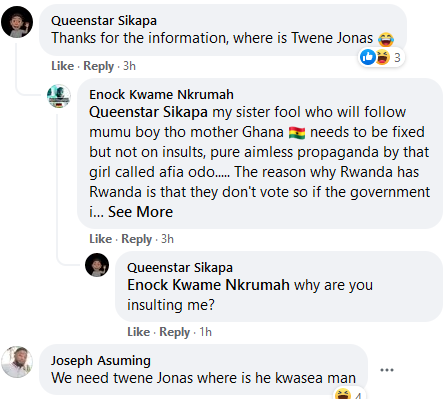Image resolution: width=444 pixels, height=399 pixels.
Task: Open Enock Kwame Nkrumah's profile picture
Action: click(x=59, y=96)
